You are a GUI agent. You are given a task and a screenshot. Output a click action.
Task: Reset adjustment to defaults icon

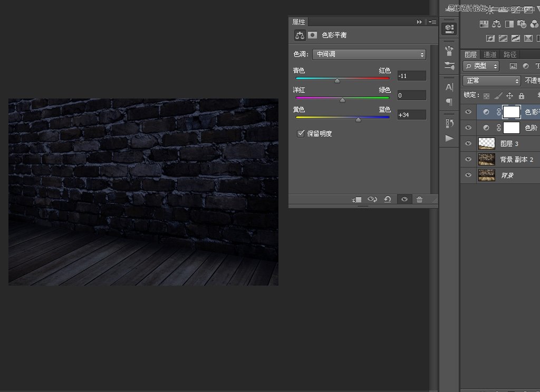tap(388, 200)
